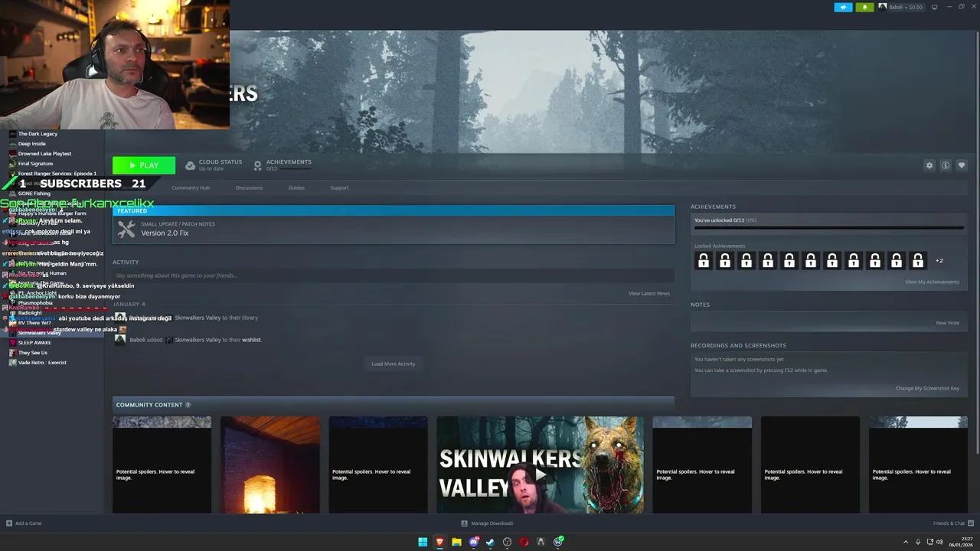Viewport: 980px width, 551px height.
Task: Select Drowned Lake Playtest in library
Action: point(44,154)
